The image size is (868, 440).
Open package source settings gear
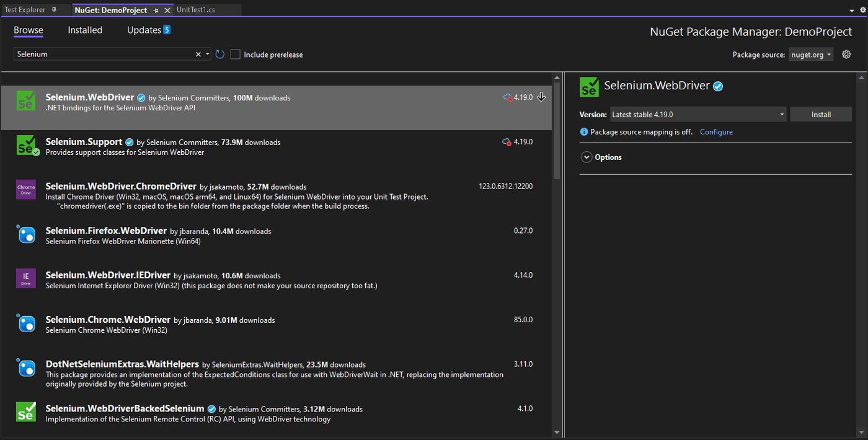[x=846, y=55]
